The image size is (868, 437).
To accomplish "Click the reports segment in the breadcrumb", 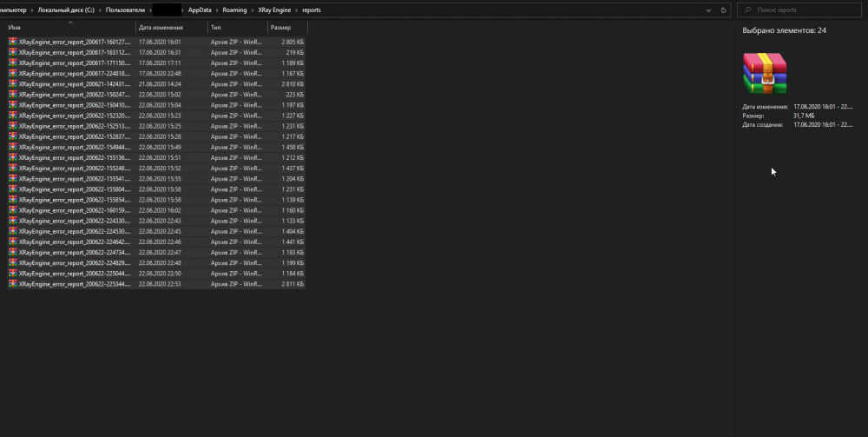I will [x=312, y=10].
